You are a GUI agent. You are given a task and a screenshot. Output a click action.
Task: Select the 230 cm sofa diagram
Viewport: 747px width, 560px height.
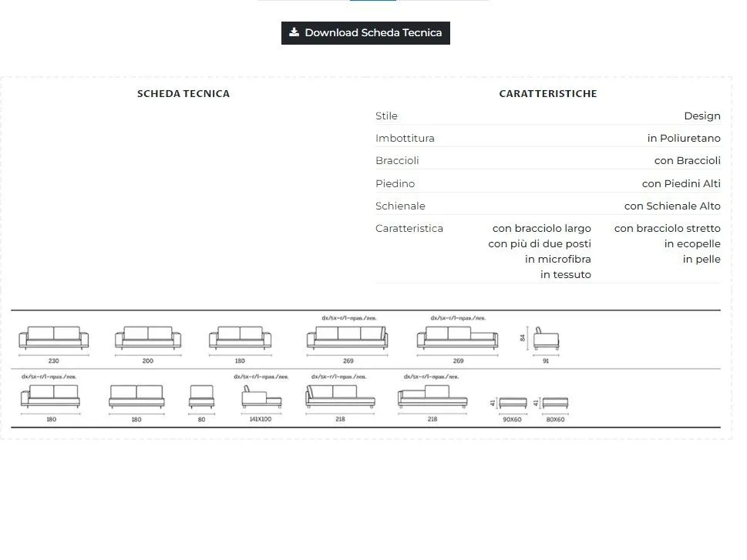point(53,338)
